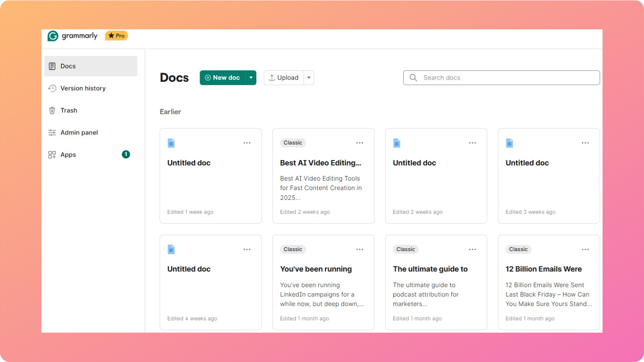
Task: Click the search magnifier icon
Action: click(413, 78)
